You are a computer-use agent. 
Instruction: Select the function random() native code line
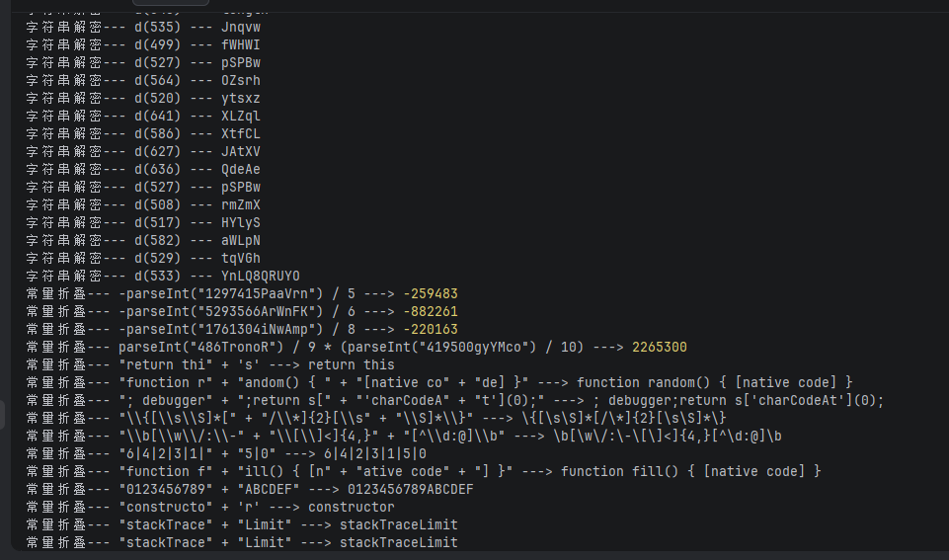tap(439, 382)
